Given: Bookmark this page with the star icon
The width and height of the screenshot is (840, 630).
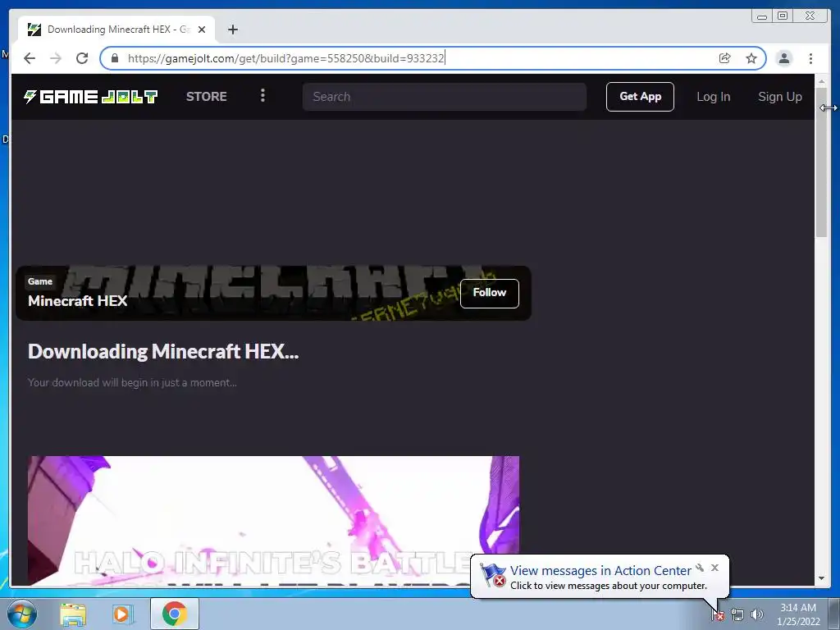Looking at the screenshot, I should tap(751, 58).
